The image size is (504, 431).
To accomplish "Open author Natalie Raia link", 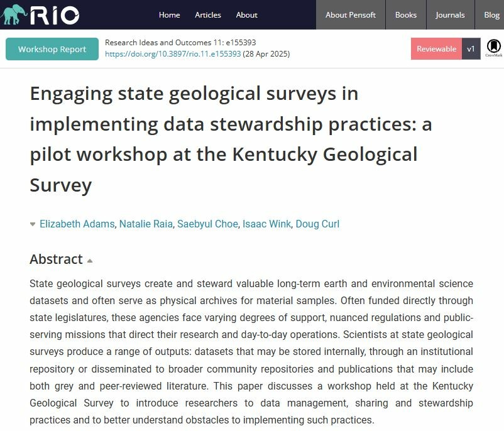I will click(146, 224).
